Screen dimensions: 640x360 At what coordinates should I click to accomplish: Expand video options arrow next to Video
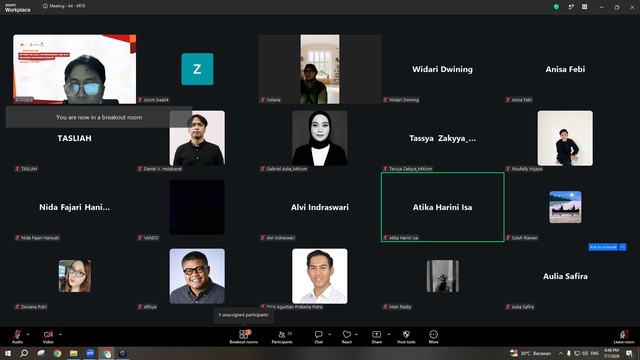tap(60, 334)
